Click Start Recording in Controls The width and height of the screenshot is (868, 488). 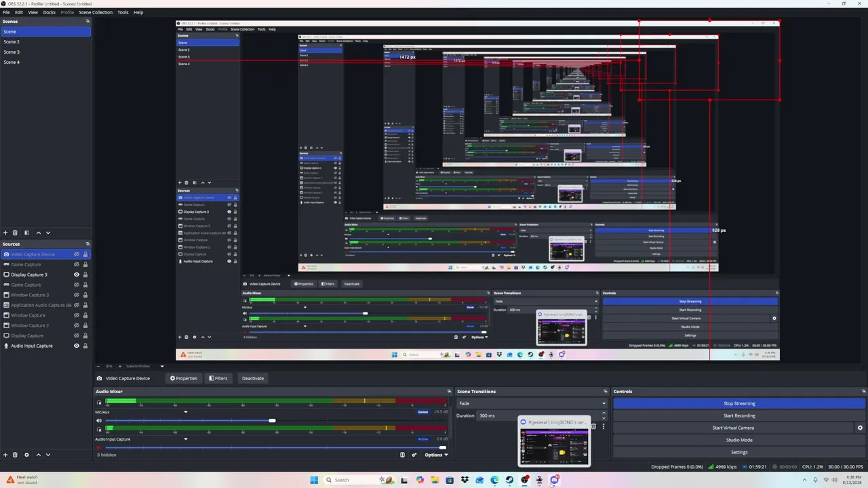[x=739, y=415]
